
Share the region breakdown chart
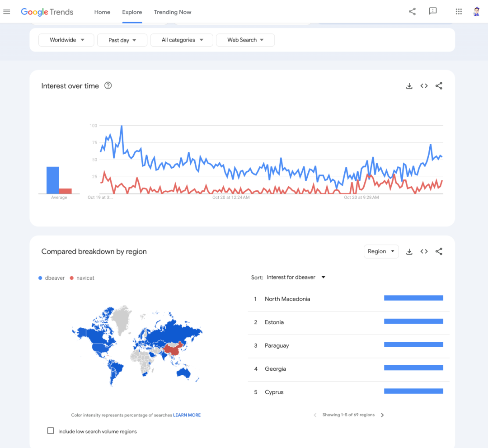pyautogui.click(x=439, y=251)
